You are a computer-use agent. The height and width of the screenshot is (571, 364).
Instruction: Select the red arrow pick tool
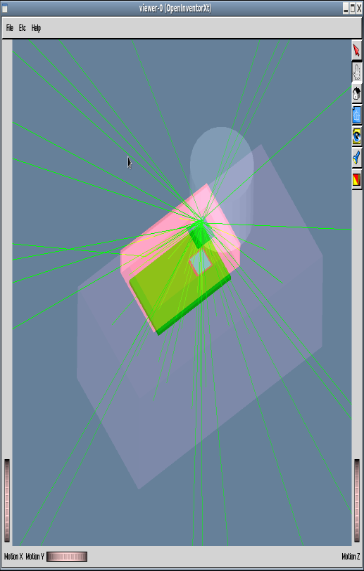(357, 51)
